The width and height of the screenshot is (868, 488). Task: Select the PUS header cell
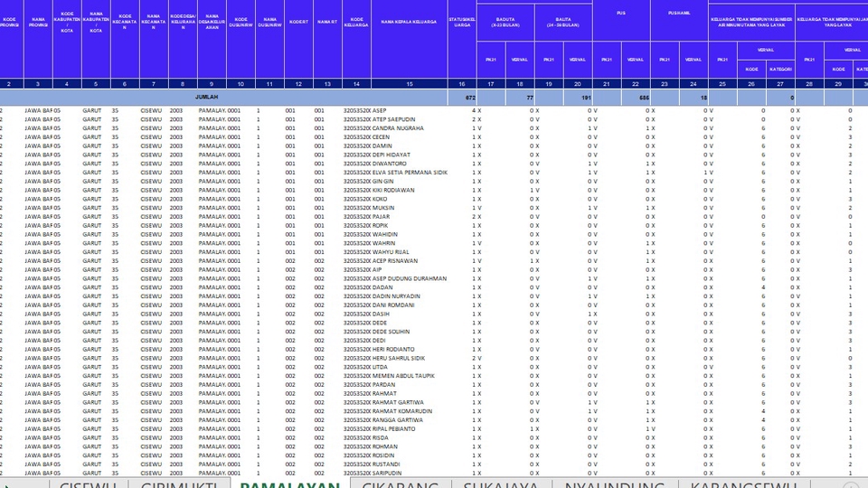(621, 21)
